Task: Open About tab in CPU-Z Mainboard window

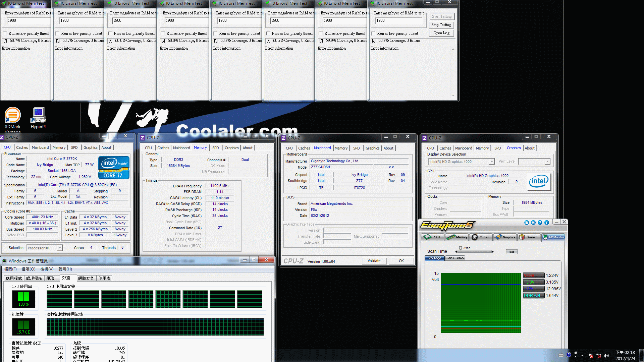Action: click(388, 148)
